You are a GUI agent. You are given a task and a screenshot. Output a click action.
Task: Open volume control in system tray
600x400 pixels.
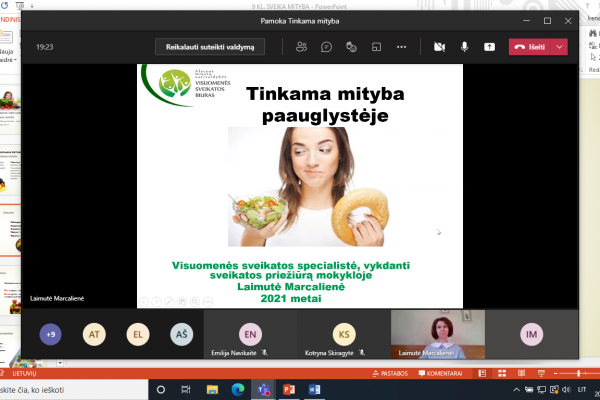(566, 390)
